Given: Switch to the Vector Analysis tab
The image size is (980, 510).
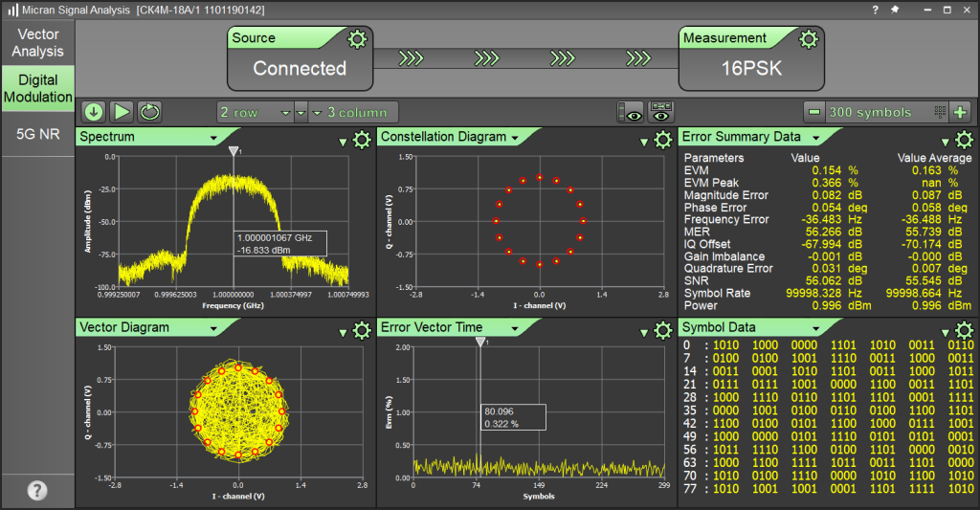Looking at the screenshot, I should tap(38, 43).
